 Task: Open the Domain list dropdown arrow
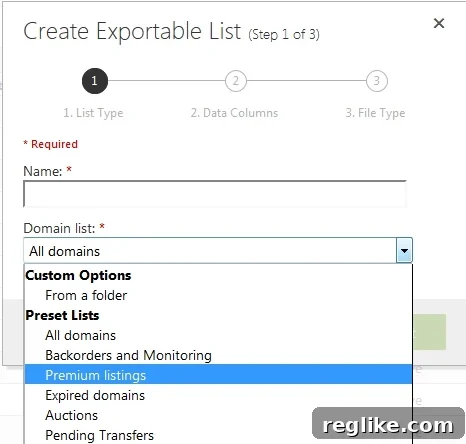404,250
